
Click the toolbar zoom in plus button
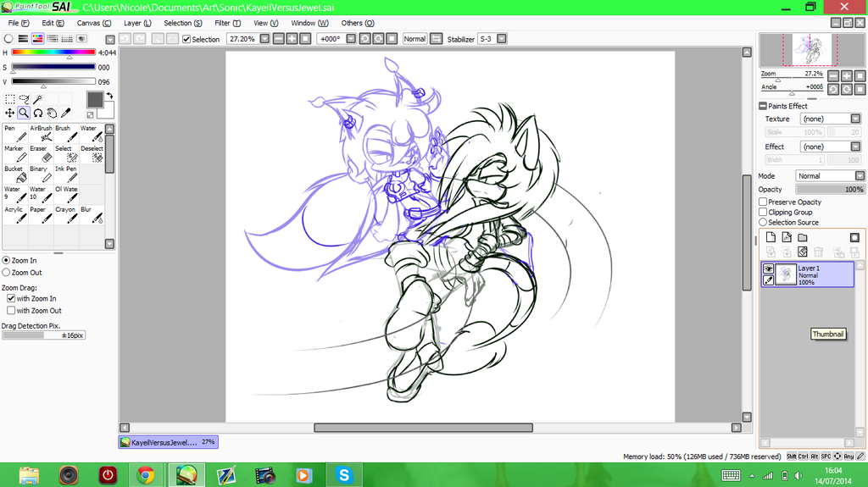click(292, 39)
